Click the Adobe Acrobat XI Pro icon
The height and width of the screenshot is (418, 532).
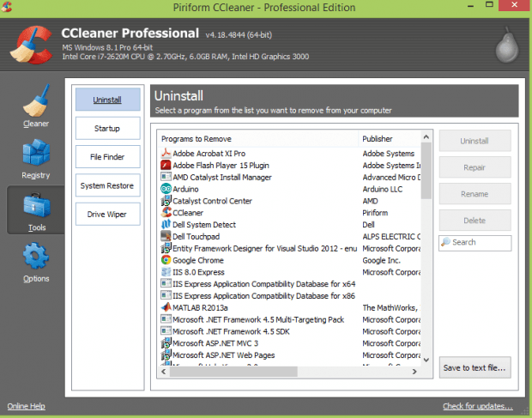click(x=166, y=154)
